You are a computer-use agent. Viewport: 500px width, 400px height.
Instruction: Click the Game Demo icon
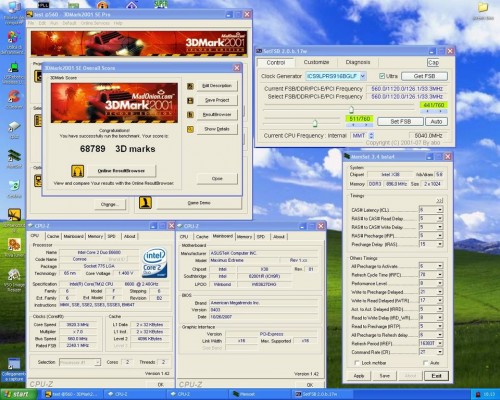click(145, 202)
